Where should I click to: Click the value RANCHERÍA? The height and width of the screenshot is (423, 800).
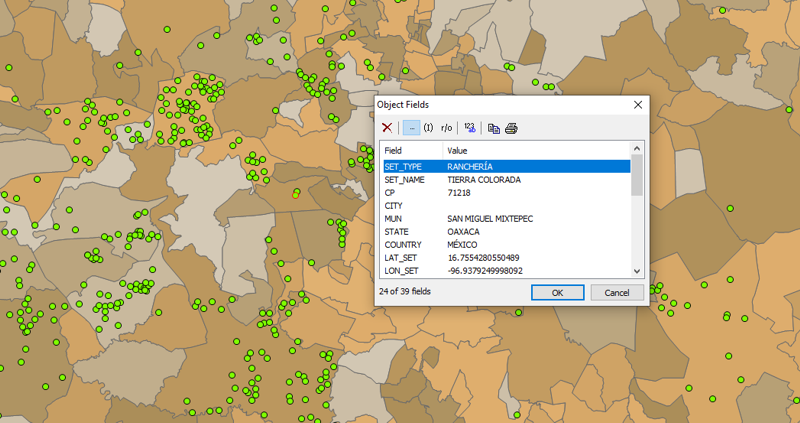tap(470, 167)
